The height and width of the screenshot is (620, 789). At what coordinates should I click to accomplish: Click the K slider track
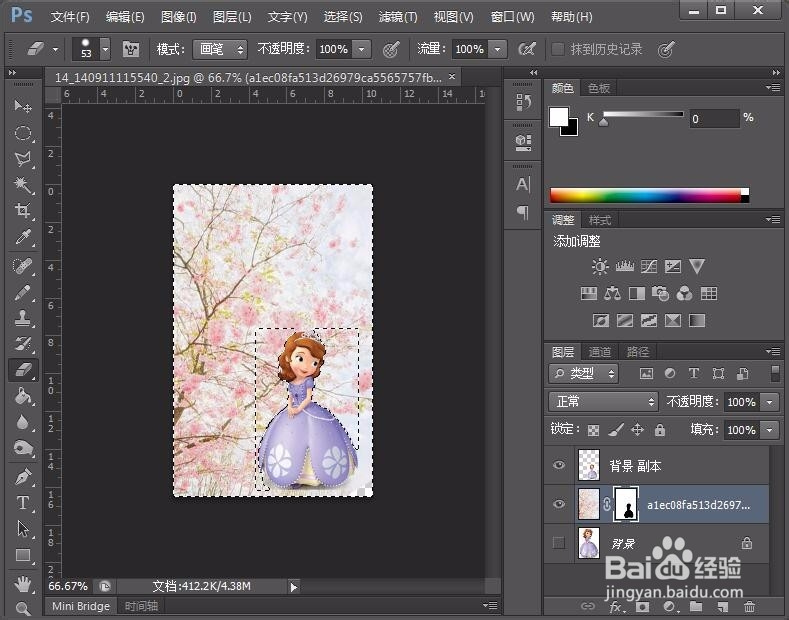pyautogui.click(x=643, y=114)
